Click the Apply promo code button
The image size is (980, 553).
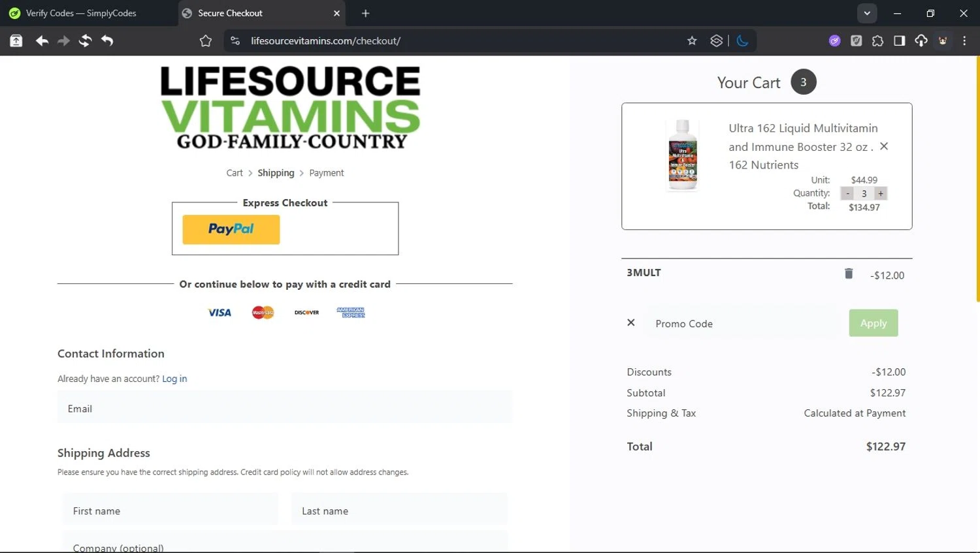point(874,323)
